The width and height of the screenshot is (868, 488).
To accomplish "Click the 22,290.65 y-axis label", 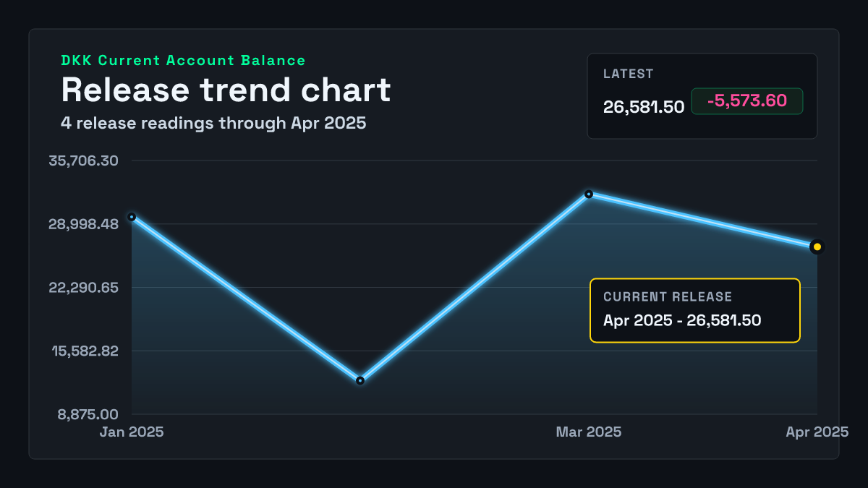I will (x=83, y=288).
